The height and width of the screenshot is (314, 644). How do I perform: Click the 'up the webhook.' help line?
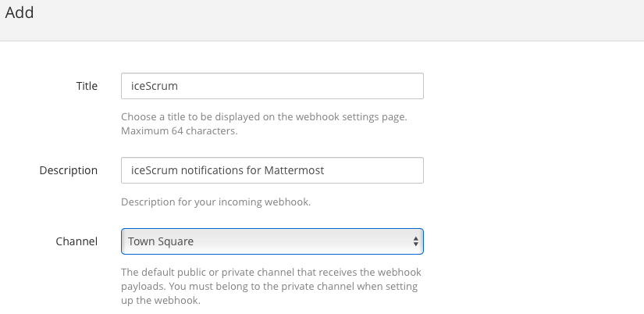pos(161,301)
